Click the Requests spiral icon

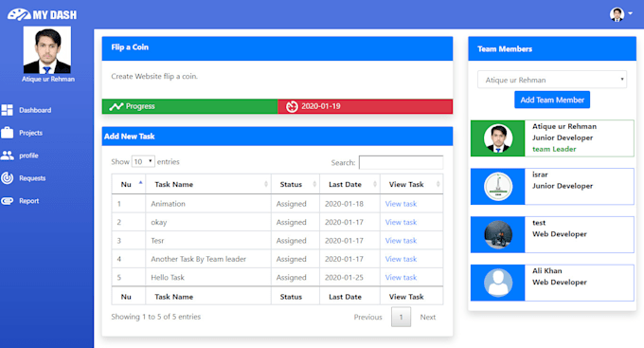[7, 177]
